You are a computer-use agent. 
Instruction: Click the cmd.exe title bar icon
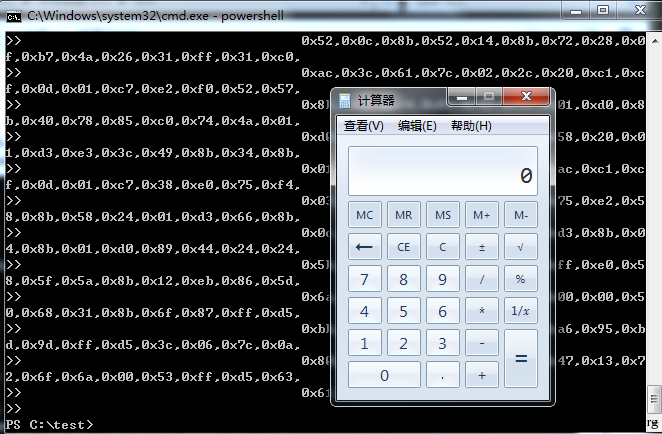click(x=14, y=16)
